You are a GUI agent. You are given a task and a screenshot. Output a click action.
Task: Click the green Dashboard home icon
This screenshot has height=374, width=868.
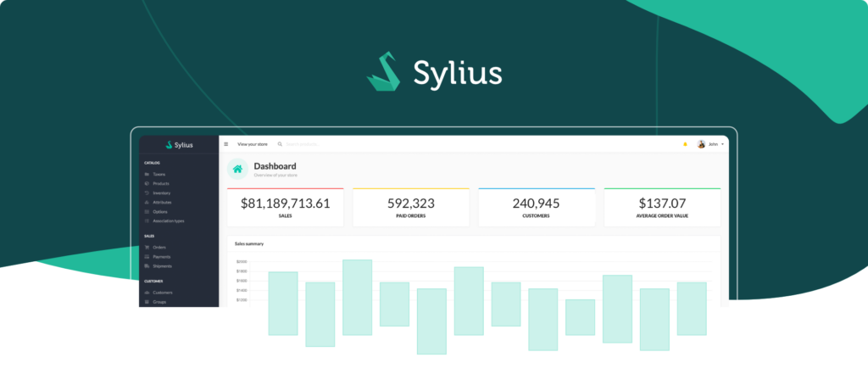tap(238, 170)
